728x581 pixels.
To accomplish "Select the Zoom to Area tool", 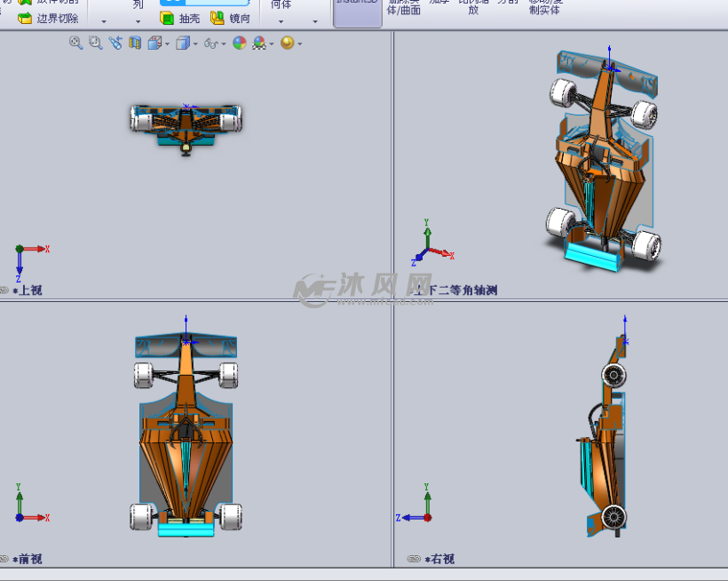I will (96, 43).
